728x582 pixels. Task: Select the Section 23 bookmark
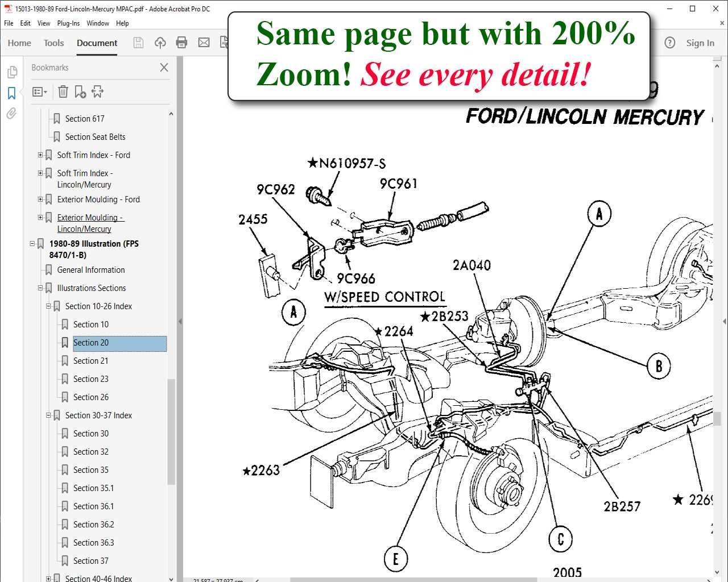coord(91,379)
